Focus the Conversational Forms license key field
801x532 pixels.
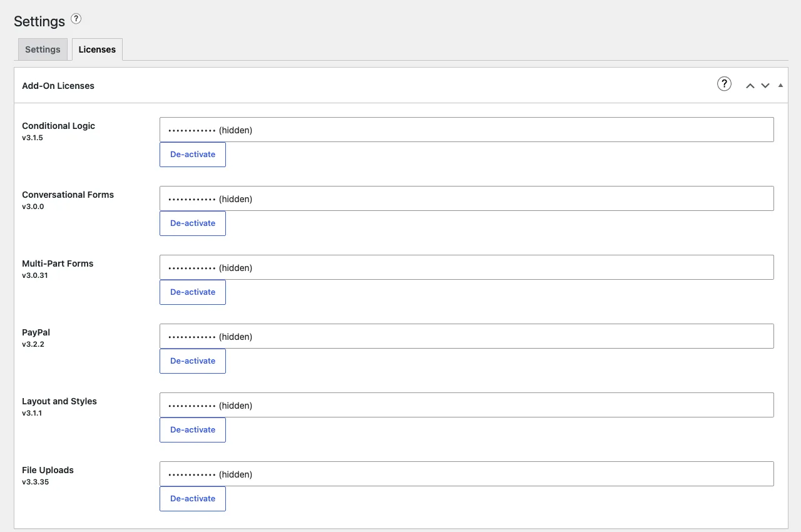click(x=467, y=198)
